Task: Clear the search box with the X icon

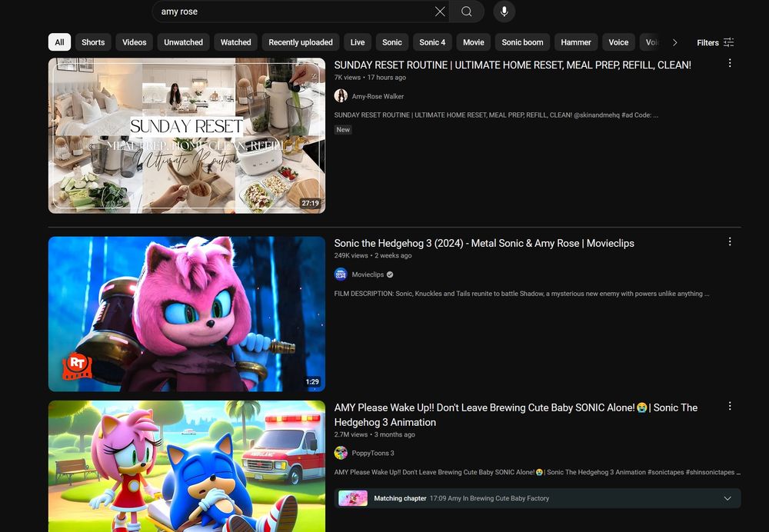Action: 440,12
